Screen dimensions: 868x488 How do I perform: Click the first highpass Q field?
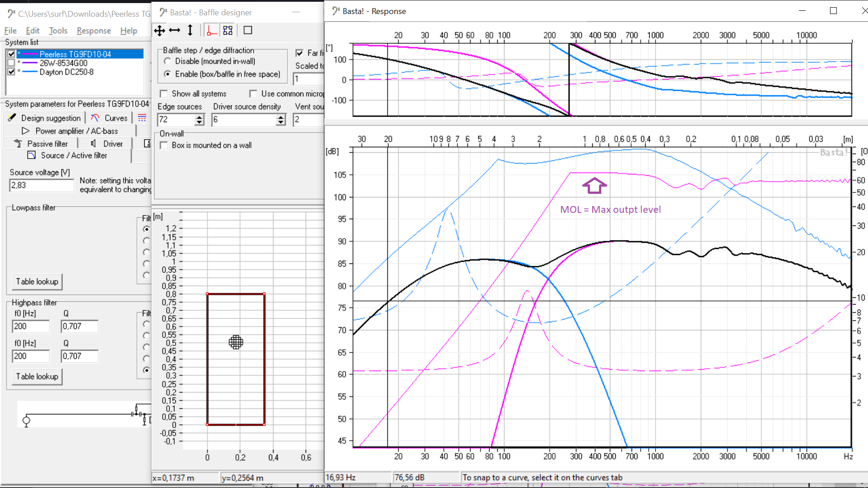click(80, 326)
